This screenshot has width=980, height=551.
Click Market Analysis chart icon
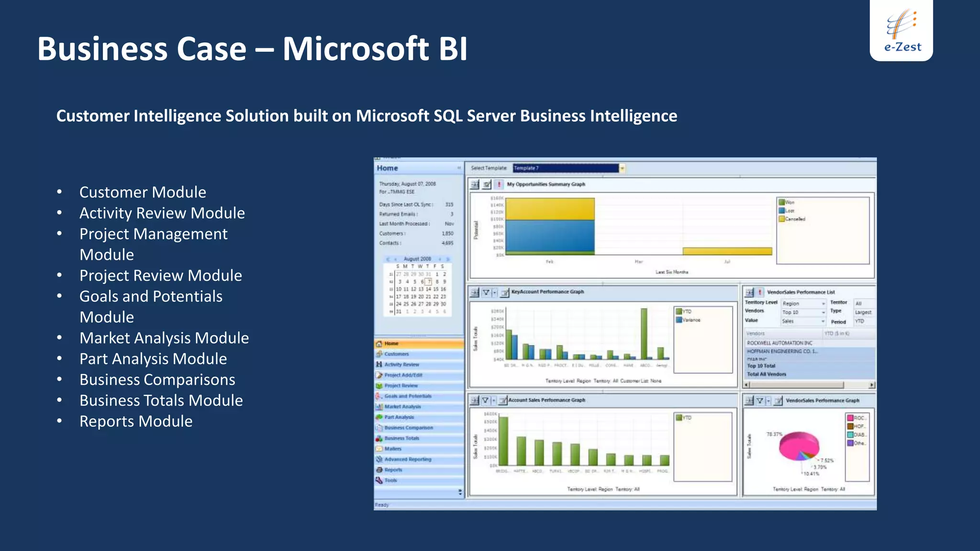379,407
